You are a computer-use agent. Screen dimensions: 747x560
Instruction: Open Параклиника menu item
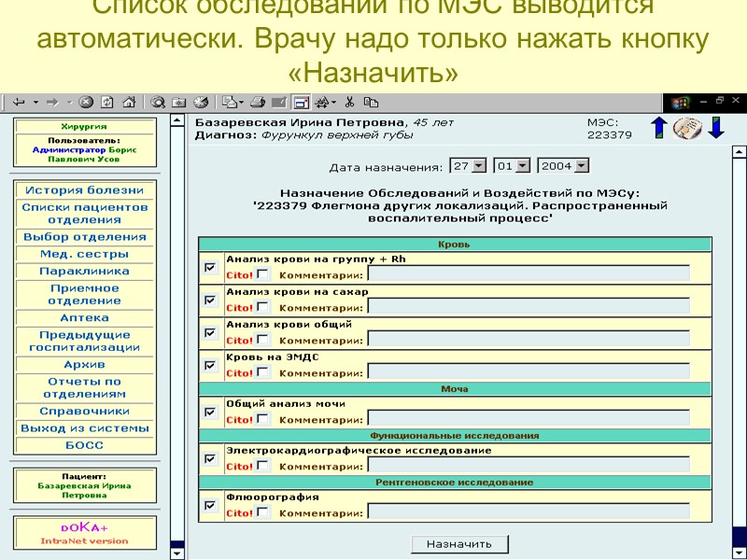pyautogui.click(x=84, y=271)
